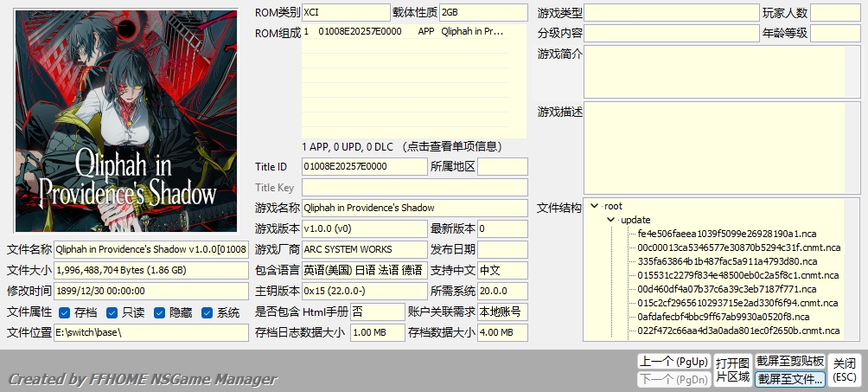Click the Title ID field
This screenshot has height=392, width=868.
tap(364, 166)
